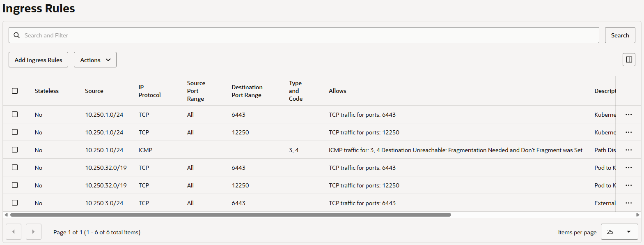Click the next page arrow button

(33, 232)
